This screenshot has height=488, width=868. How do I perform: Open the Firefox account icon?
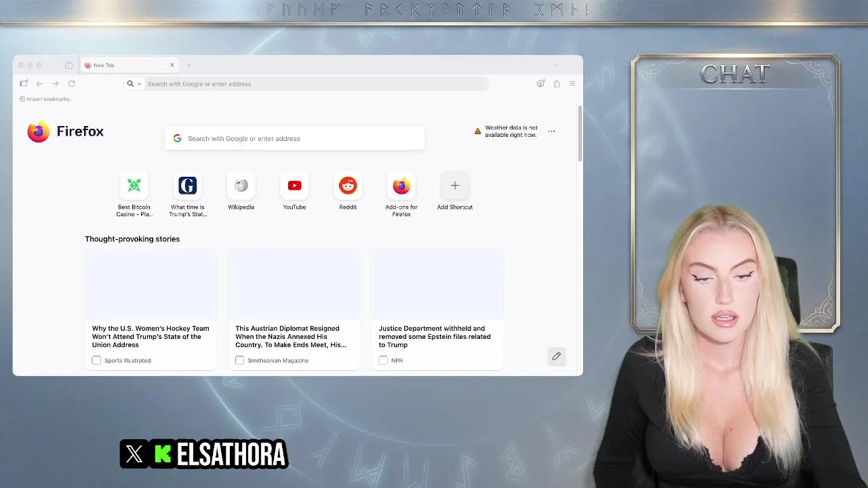pos(540,83)
